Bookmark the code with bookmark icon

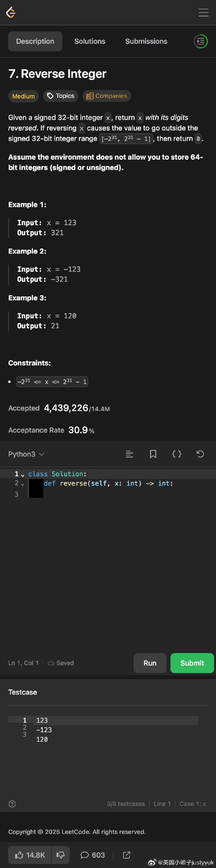(153, 454)
